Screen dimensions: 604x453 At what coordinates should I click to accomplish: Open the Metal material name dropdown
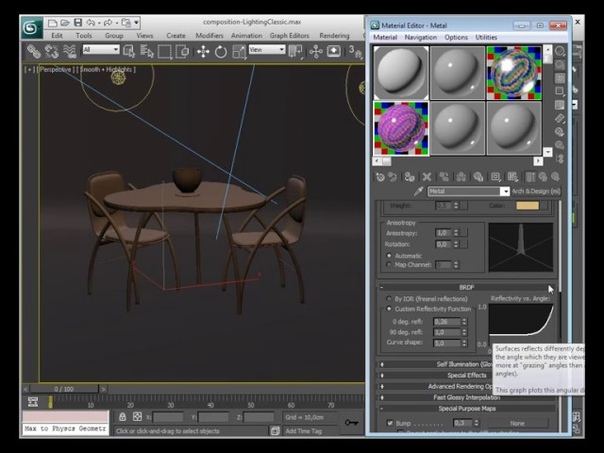(505, 191)
